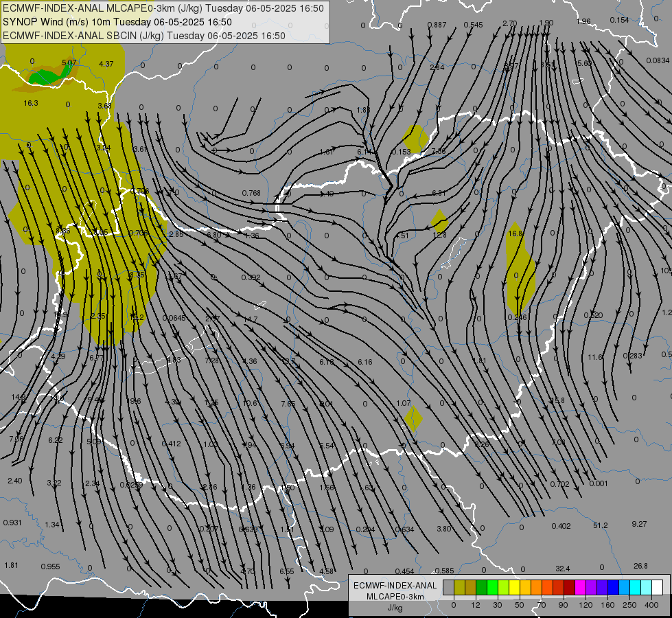Click the grid value 0.402

[561, 526]
